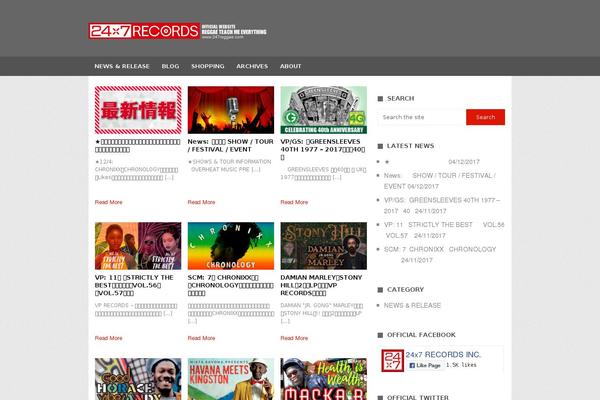Select the NEWS & RELEASE category link
600x400 pixels.
point(412,305)
